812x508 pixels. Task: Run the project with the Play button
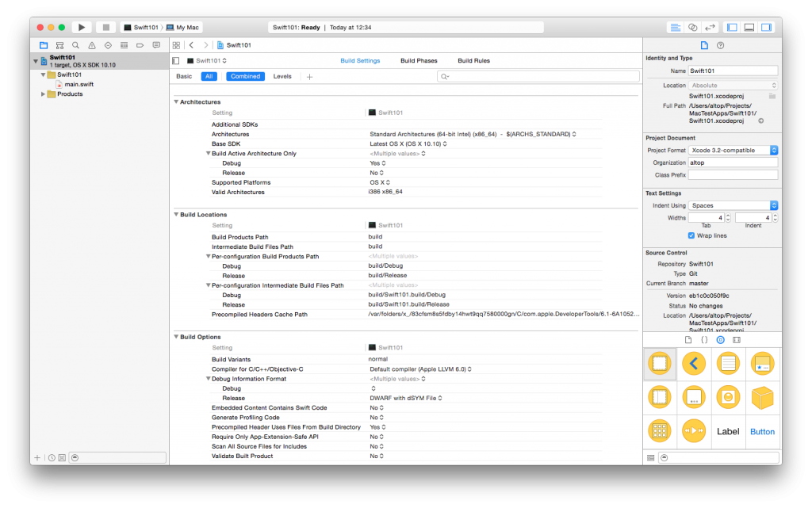(x=82, y=27)
